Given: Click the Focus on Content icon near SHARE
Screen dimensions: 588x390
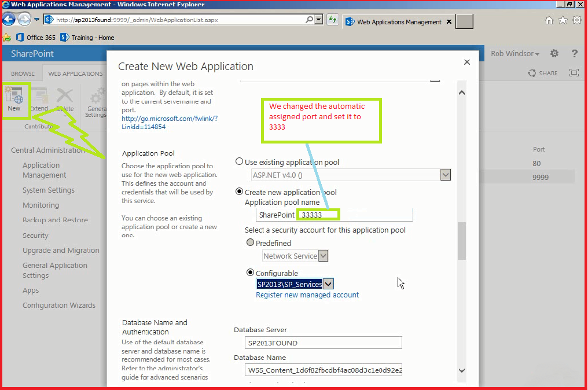Looking at the screenshot, I should [x=574, y=72].
